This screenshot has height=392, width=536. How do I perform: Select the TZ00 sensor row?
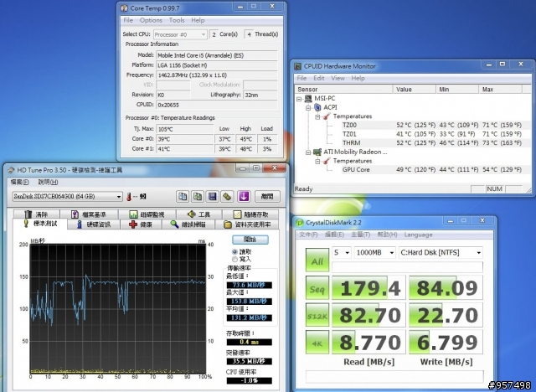point(432,125)
